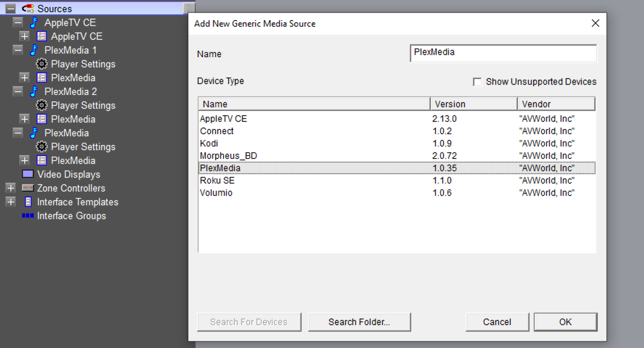Select Player Settings text under PlexMedia 2
Screen dimensions: 644x348
pos(83,105)
